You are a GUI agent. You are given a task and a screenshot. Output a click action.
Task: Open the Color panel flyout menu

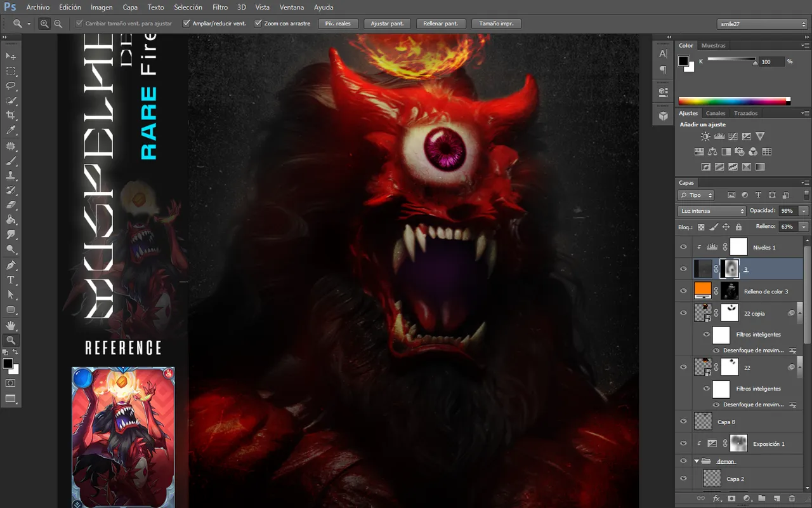[804, 46]
